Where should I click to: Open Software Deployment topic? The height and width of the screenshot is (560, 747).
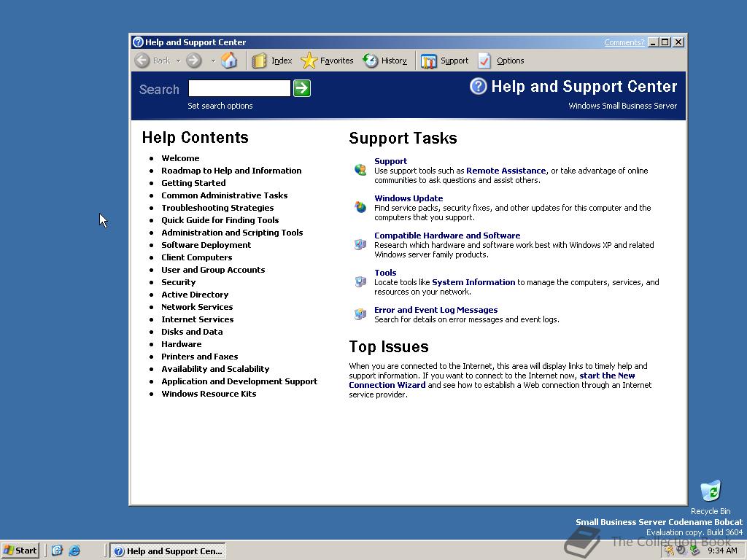coord(206,245)
